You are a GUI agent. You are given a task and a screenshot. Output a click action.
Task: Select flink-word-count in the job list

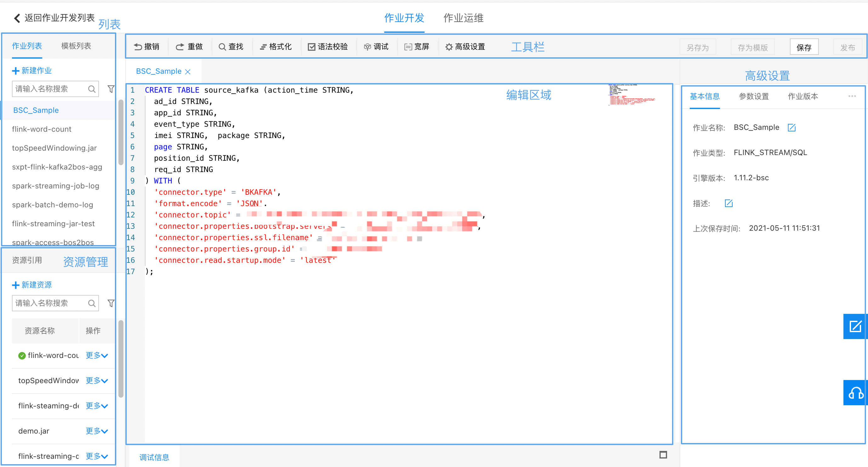(x=42, y=129)
